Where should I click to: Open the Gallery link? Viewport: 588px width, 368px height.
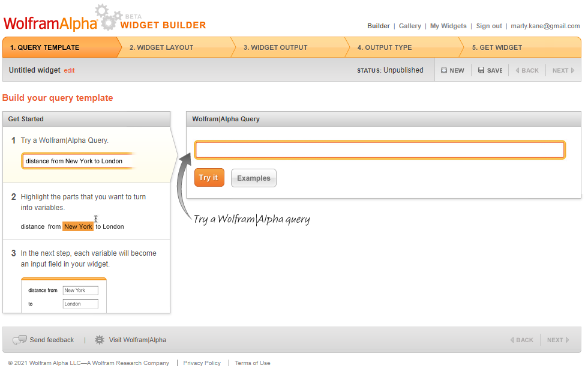pos(410,26)
